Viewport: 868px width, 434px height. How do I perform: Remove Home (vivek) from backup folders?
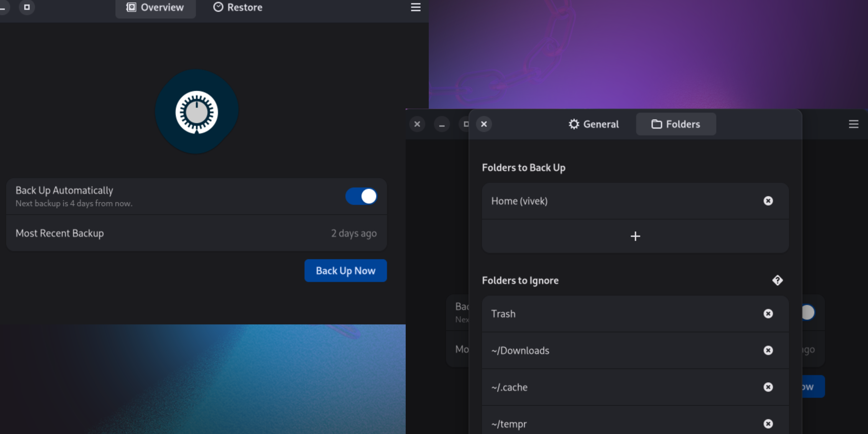tap(768, 201)
